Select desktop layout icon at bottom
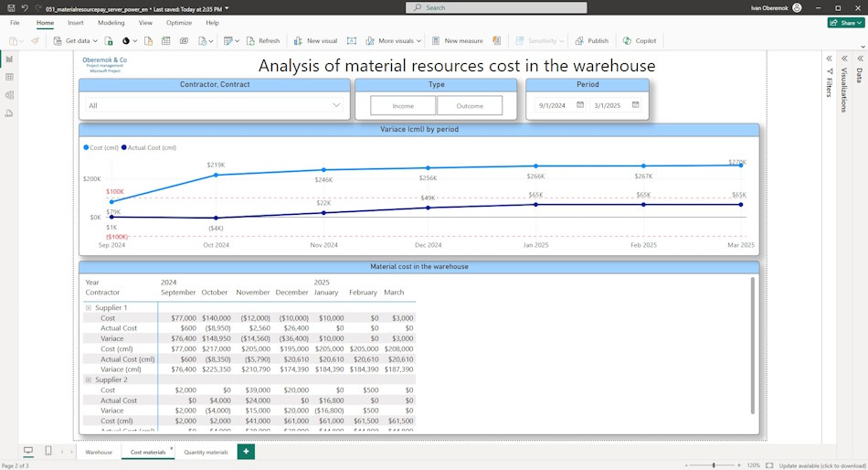 click(28, 451)
